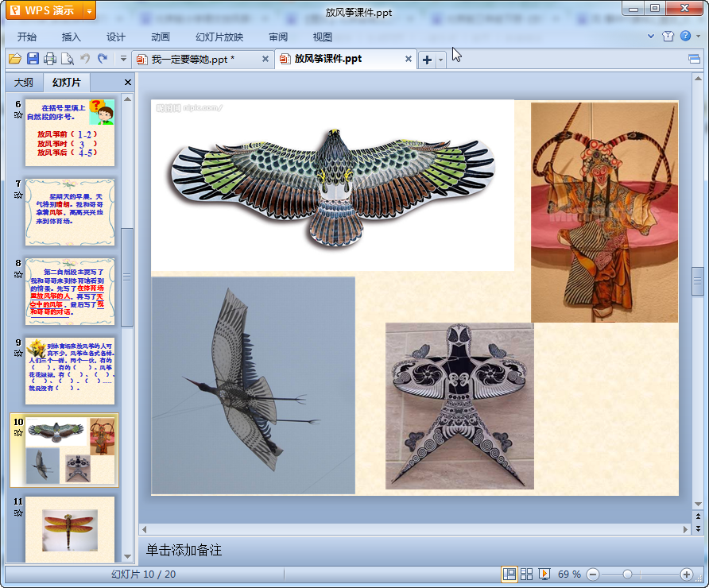Save the presentation with the floppy icon
Viewport: 709px width, 588px height.
pyautogui.click(x=33, y=59)
